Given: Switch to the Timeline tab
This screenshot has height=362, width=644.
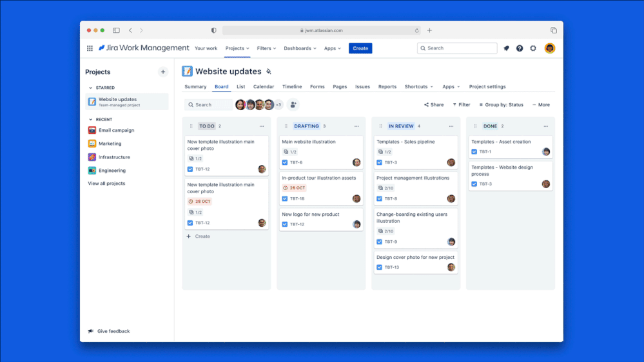Looking at the screenshot, I should pyautogui.click(x=292, y=86).
